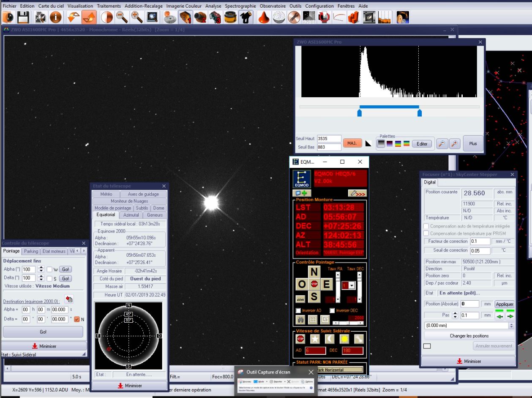Viewport: 532px width, 398px height.
Task: Click the zoom out magnifier icon
Action: click(x=123, y=17)
